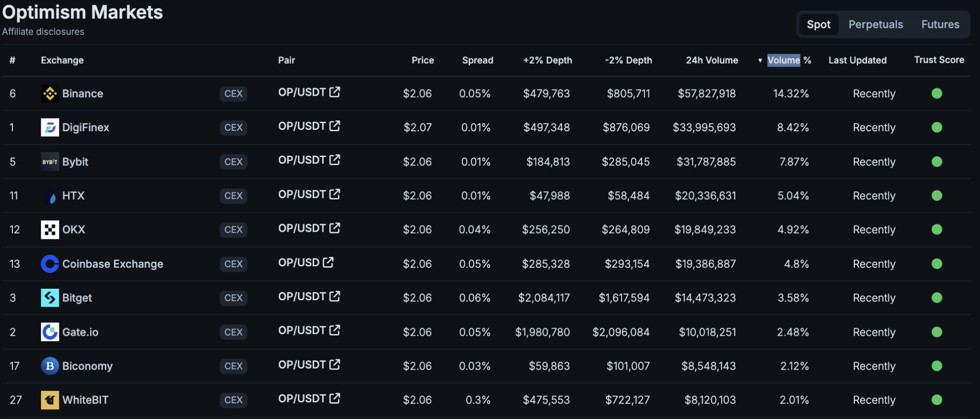Screen dimensions: 980x419
Task: Open external link icon for Binance OP/USDT
Action: 335,92
